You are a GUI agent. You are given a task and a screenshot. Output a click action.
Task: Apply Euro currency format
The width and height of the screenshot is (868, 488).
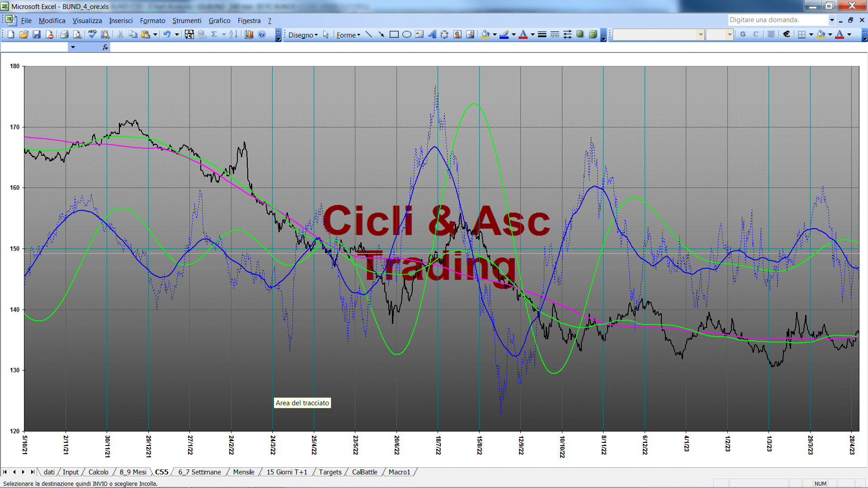[x=787, y=34]
